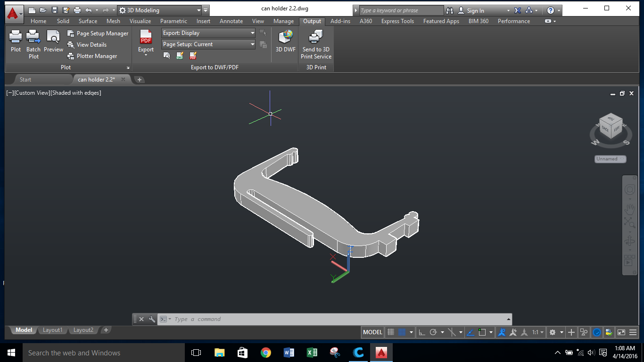Click the status bar customization menu
This screenshot has width=644, height=362.
(x=633, y=332)
